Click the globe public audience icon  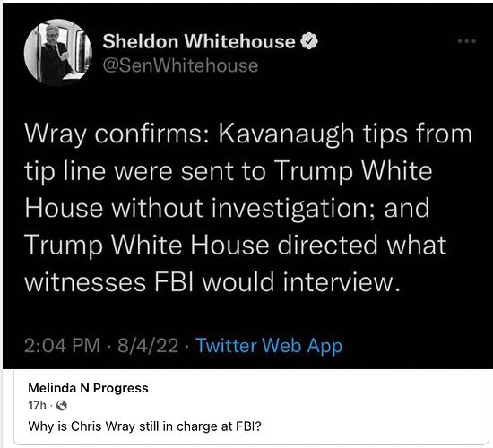[x=62, y=406]
